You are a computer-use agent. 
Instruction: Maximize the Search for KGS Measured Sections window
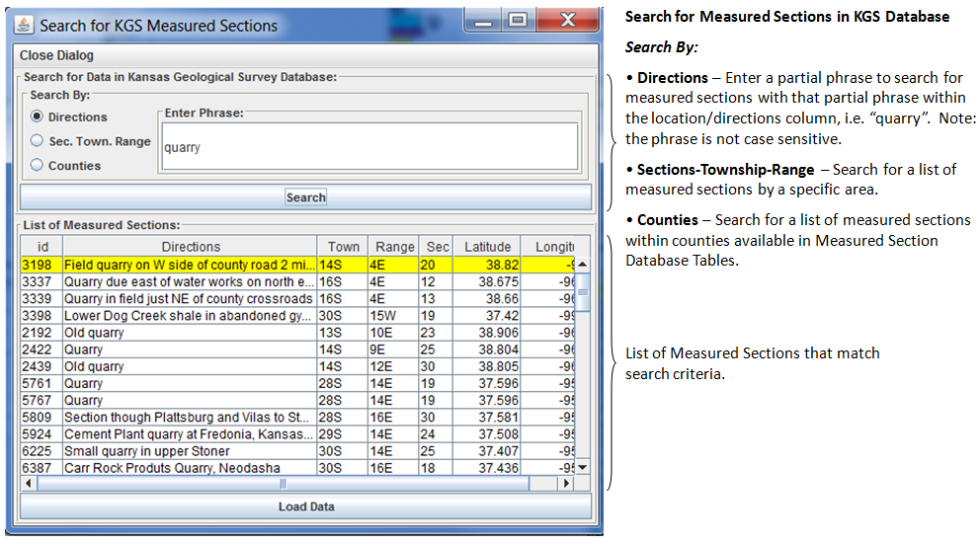pos(518,21)
